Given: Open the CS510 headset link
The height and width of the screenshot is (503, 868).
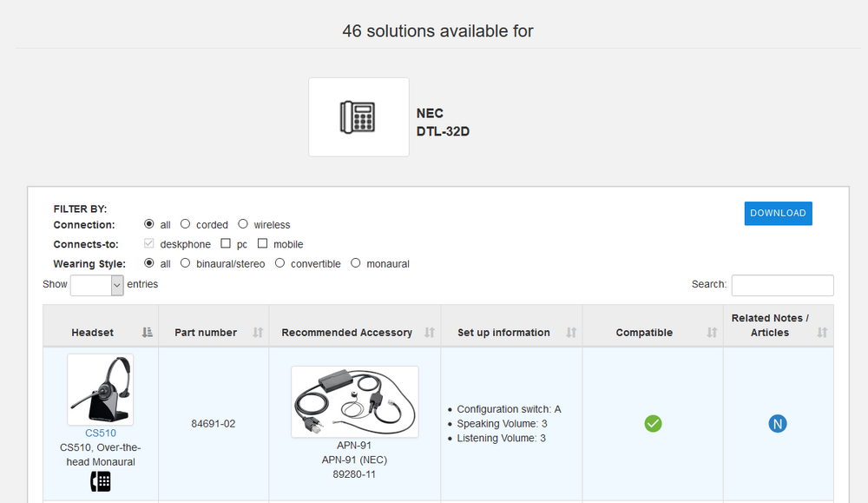Looking at the screenshot, I should point(100,434).
